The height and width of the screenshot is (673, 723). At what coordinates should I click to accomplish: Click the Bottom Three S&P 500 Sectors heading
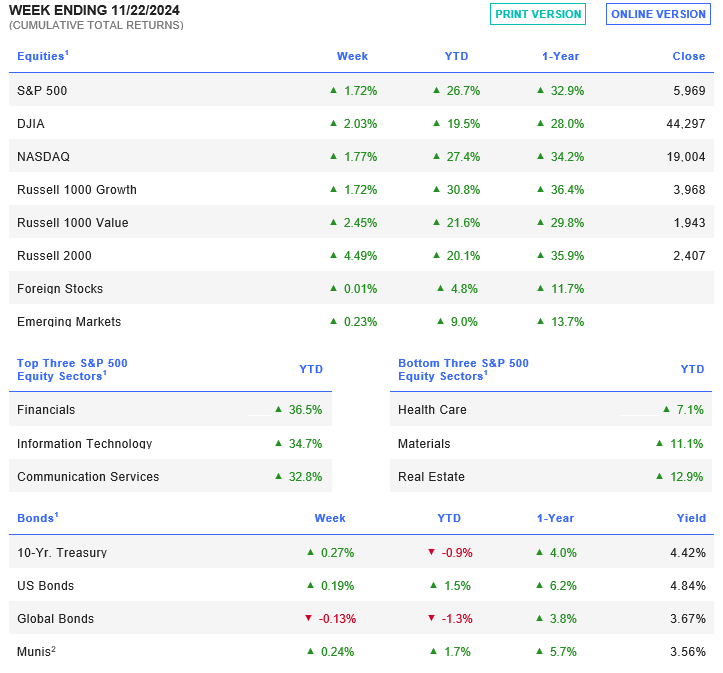463,370
